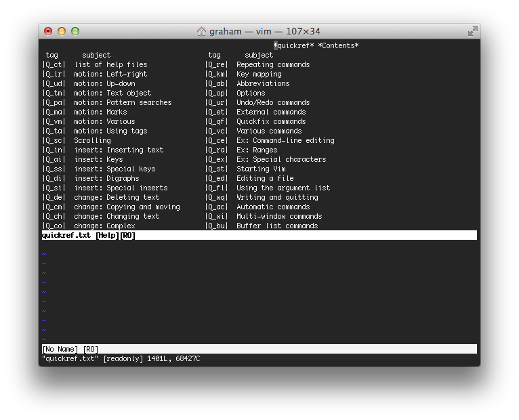
Task: Select the |Q_ai| insert Keys tag
Action: click(x=54, y=159)
